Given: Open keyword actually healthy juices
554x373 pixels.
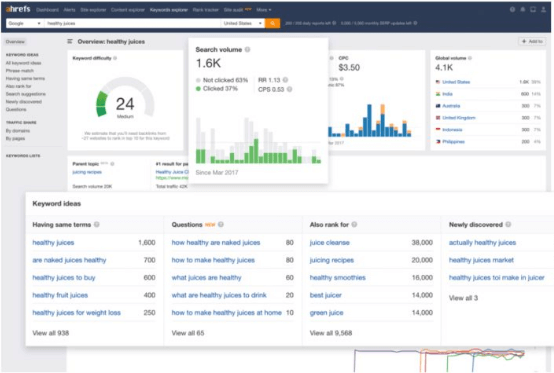Looking at the screenshot, I should coord(482,243).
